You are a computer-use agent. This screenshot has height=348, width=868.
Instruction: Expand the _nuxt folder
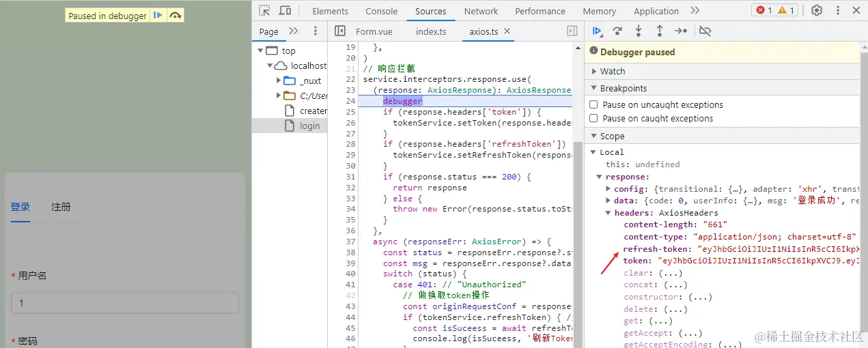pos(279,81)
